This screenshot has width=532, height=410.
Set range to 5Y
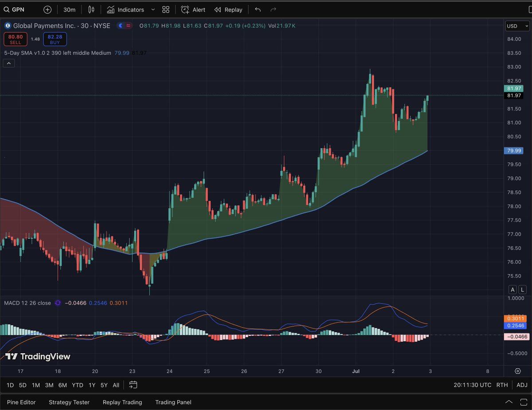point(104,385)
